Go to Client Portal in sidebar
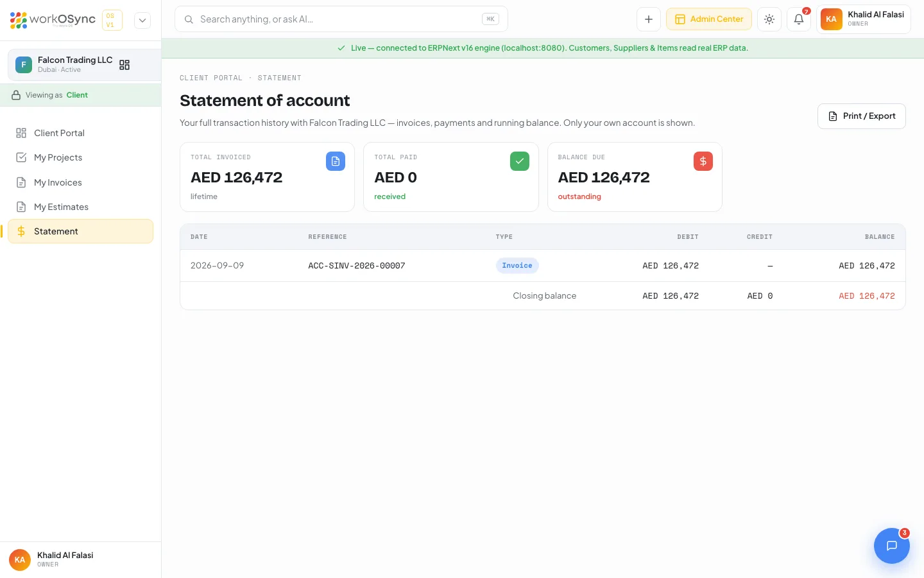Image resolution: width=924 pixels, height=578 pixels. click(80, 133)
